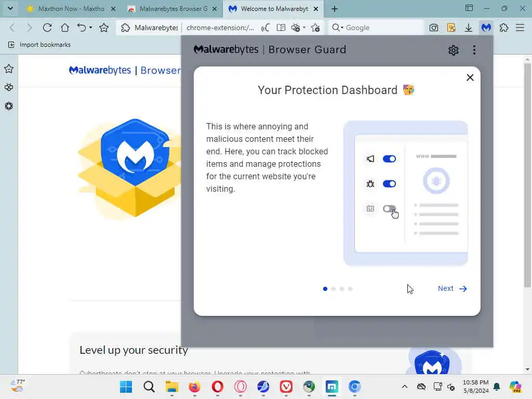
Task: Select the fourth pagination dot
Action: pos(351,289)
